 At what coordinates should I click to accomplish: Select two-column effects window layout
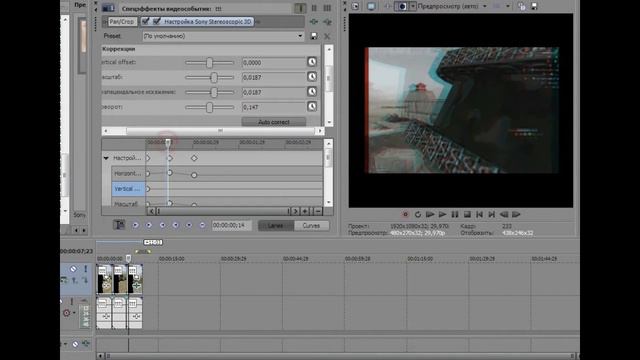[x=314, y=8]
